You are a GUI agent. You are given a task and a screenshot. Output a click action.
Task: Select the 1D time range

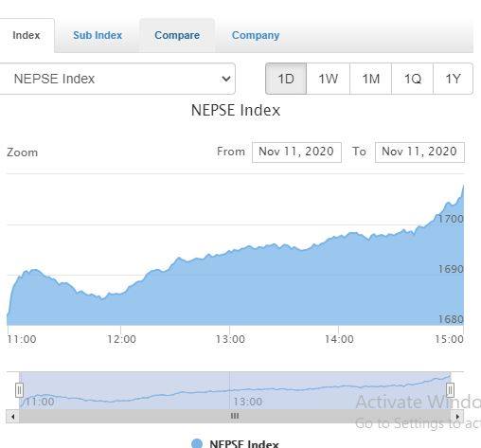[286, 79]
